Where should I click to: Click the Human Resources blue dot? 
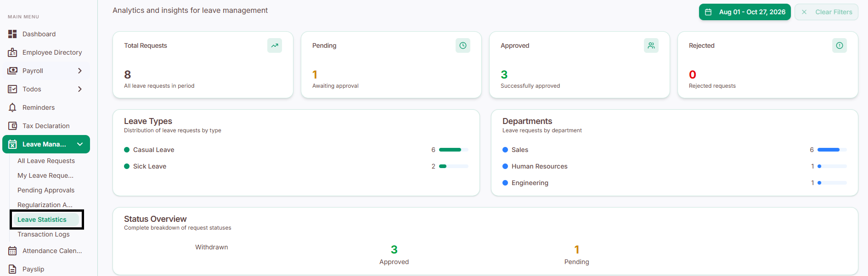coord(505,166)
